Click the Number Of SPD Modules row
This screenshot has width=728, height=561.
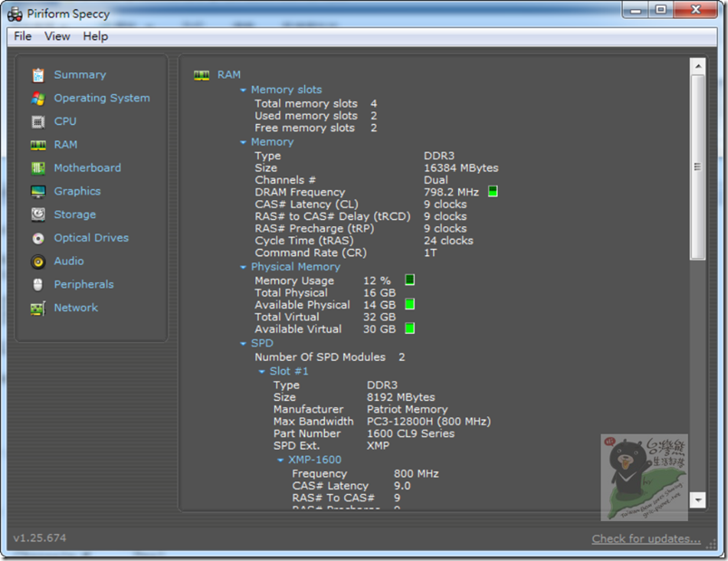tap(330, 357)
